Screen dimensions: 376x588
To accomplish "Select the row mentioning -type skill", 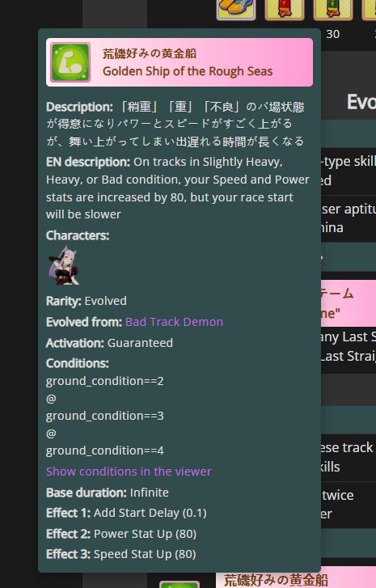I will pyautogui.click(x=349, y=171).
